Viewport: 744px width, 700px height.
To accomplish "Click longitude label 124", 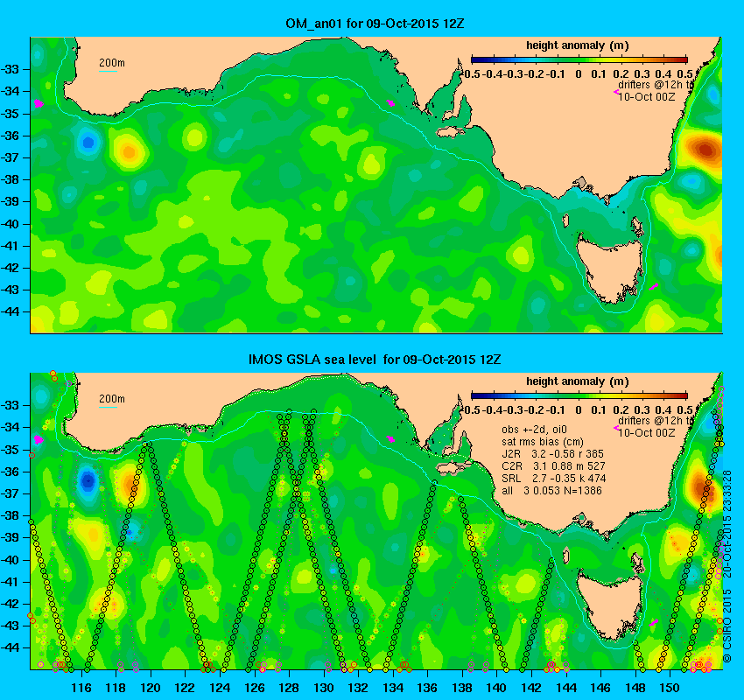I will (220, 687).
